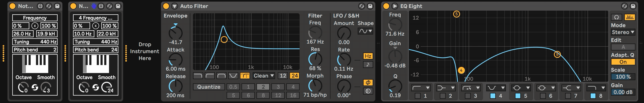Screen dimensions: 644x103
Task: Select the notch filter type icon
Action: [233, 76]
